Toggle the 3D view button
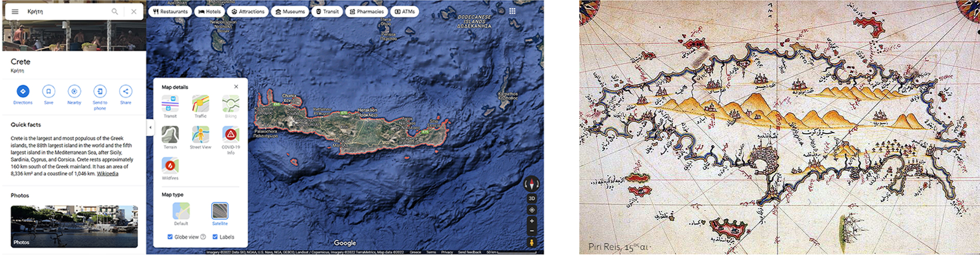The image size is (980, 255). click(x=532, y=198)
